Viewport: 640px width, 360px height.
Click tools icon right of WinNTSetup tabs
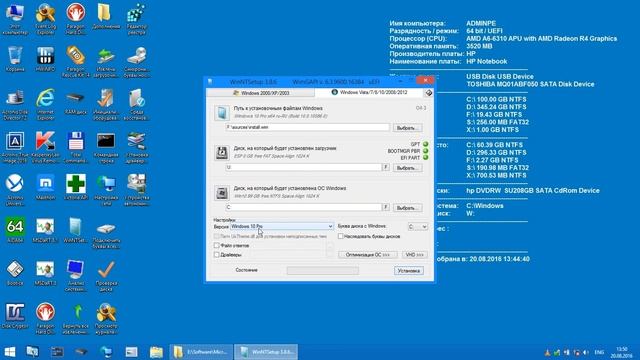click(x=429, y=93)
